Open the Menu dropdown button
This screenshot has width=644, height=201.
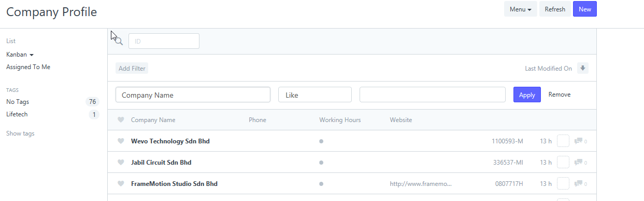521,9
